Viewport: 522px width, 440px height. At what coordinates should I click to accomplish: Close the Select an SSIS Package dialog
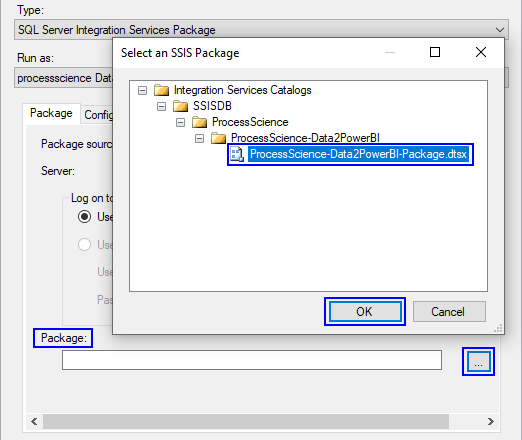(481, 52)
